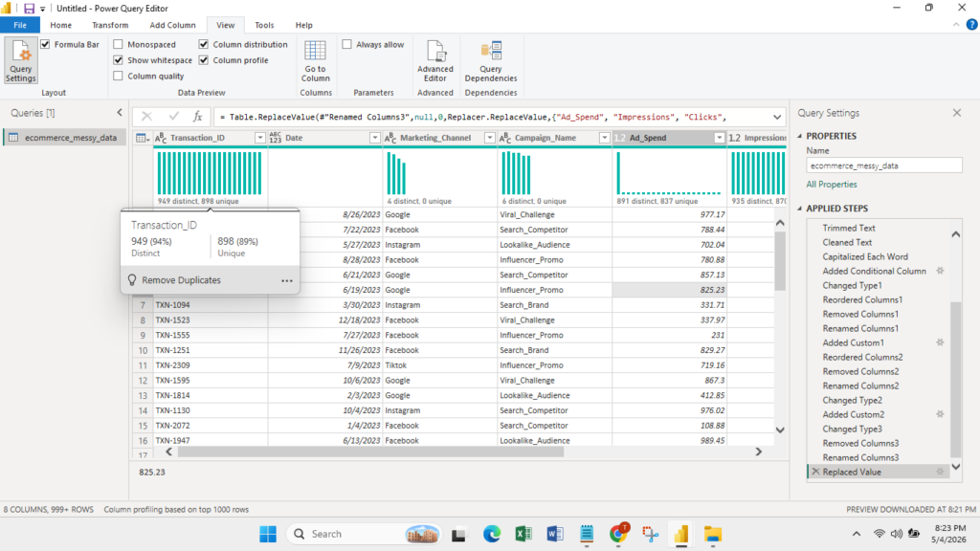Switch to the Add Column tab
The height and width of the screenshot is (551, 980).
click(x=172, y=25)
